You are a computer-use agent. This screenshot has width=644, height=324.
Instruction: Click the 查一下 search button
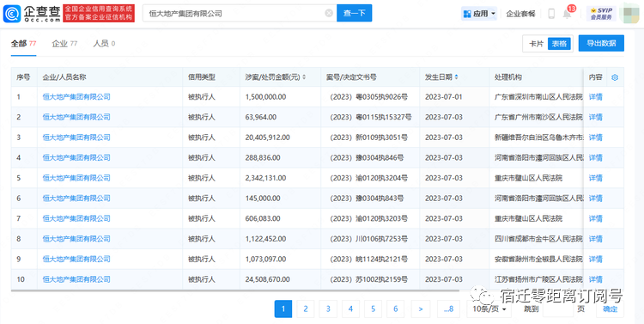[x=354, y=13]
